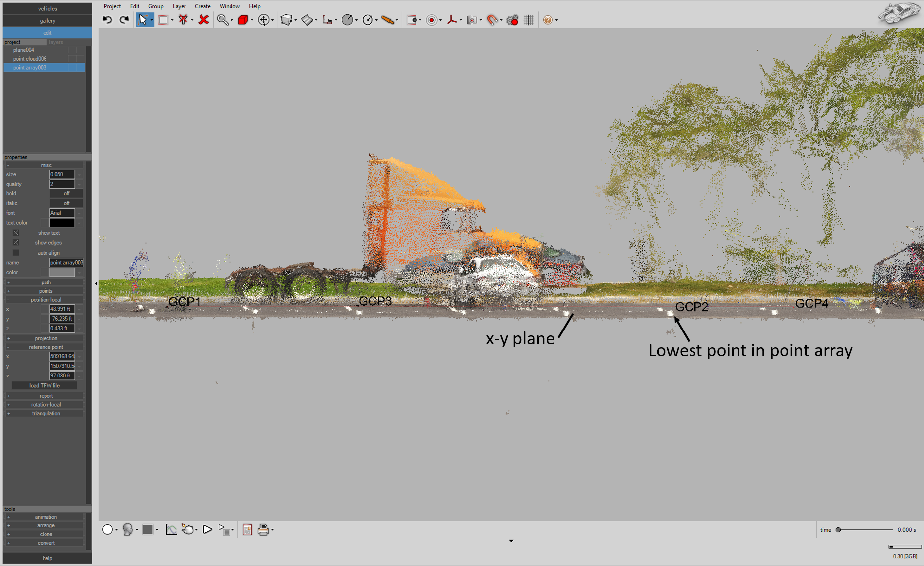Select the red cube creation tool
924x566 pixels.
tap(243, 20)
